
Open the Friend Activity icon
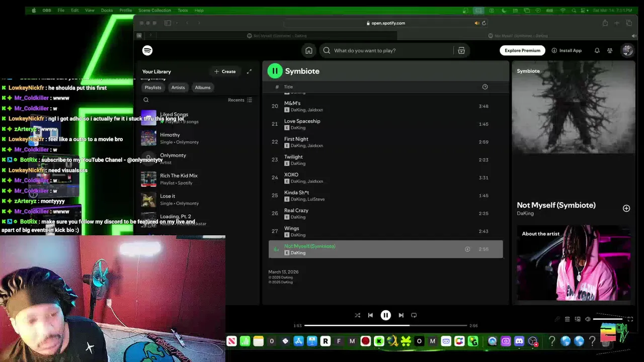(x=610, y=50)
